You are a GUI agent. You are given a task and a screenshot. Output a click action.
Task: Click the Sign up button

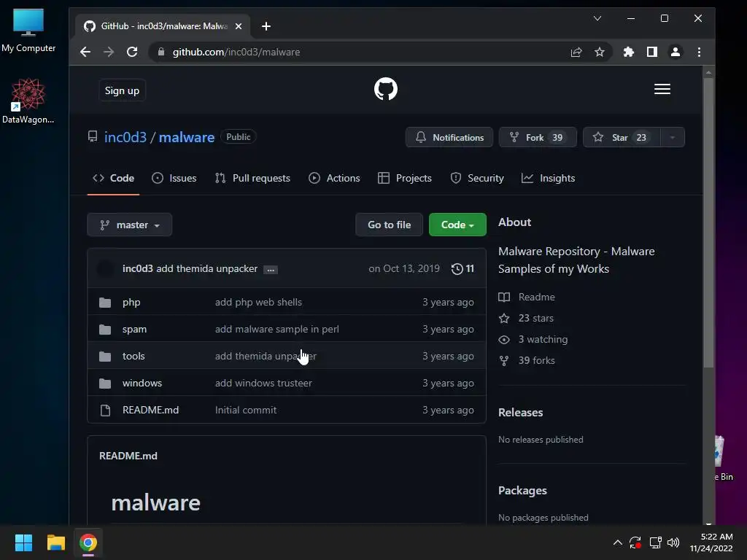click(x=122, y=90)
